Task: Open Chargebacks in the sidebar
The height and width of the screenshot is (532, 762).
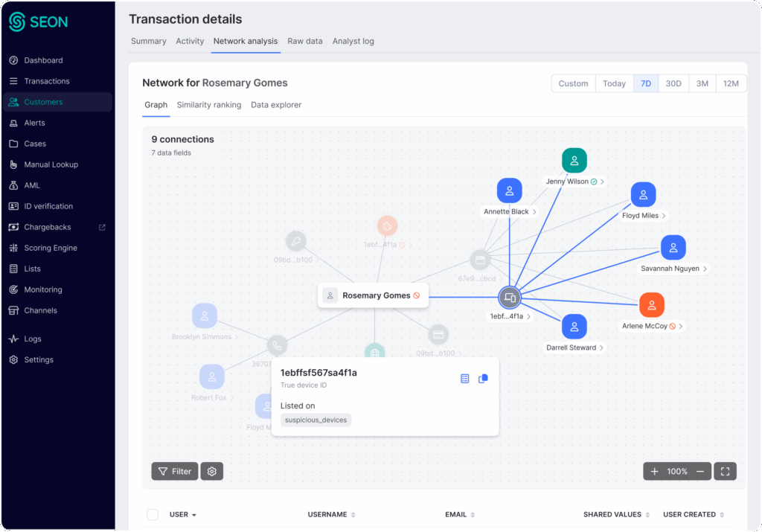Action: (x=46, y=227)
